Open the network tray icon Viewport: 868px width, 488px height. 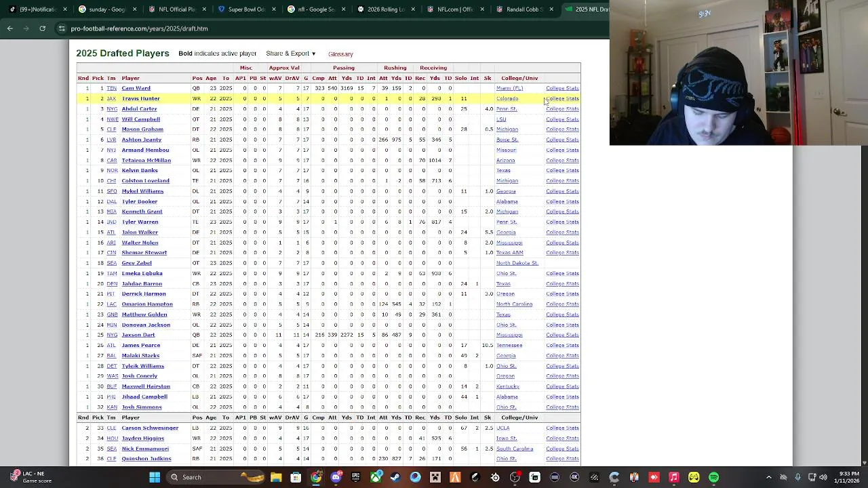812,477
